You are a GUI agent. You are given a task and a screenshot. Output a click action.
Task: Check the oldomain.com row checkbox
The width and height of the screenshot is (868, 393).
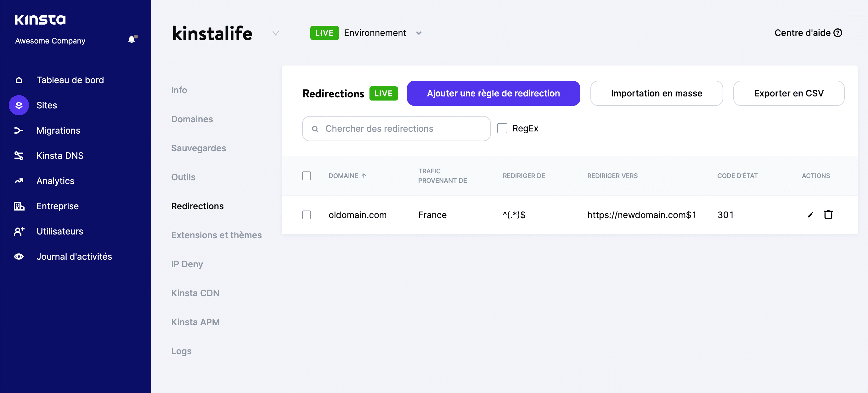307,215
